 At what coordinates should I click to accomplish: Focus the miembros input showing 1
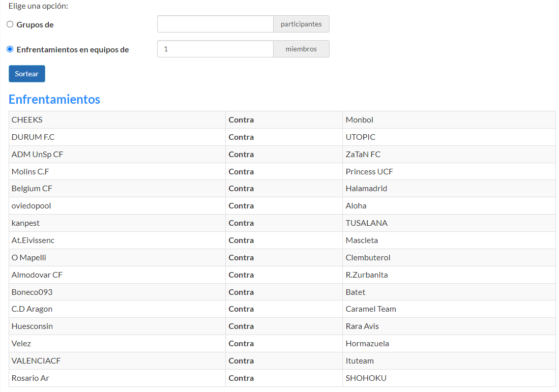(x=215, y=49)
